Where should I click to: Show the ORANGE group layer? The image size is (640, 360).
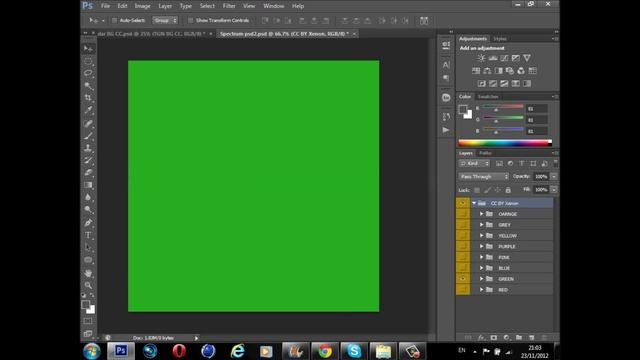(x=463, y=214)
